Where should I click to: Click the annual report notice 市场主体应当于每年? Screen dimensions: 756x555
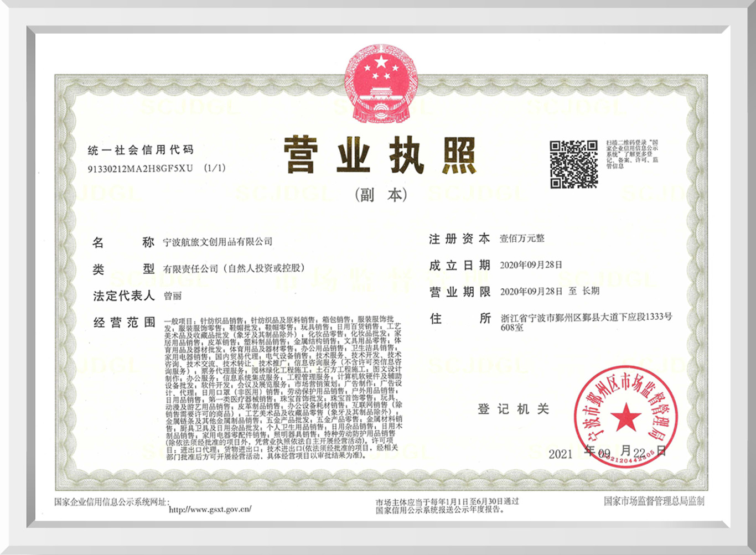[447, 505]
